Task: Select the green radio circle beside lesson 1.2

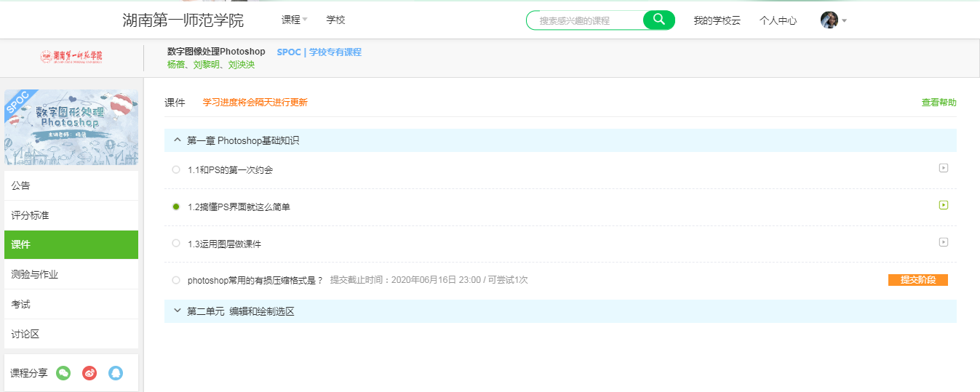Action: 176,207
